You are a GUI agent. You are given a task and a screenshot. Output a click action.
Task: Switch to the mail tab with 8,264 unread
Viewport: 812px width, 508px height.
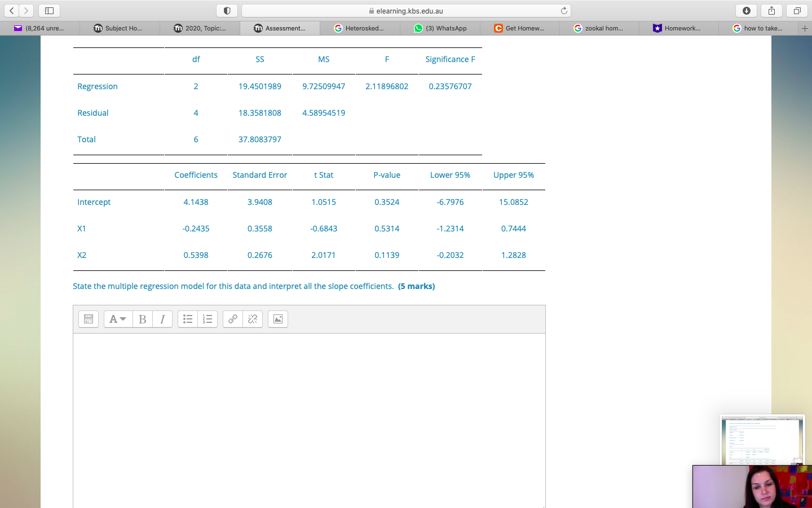pyautogui.click(x=39, y=28)
